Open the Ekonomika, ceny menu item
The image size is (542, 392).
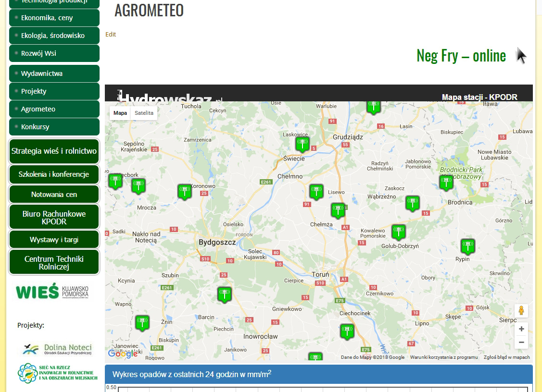click(x=54, y=18)
